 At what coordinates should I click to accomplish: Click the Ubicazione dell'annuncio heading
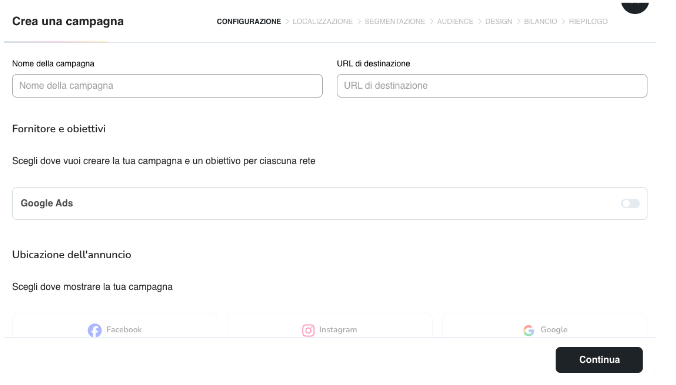point(72,254)
